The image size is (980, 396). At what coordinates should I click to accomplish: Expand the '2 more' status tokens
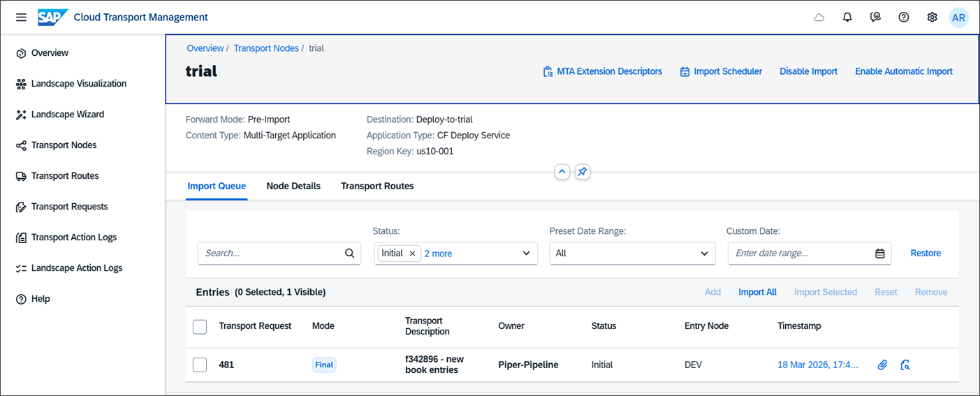(438, 254)
